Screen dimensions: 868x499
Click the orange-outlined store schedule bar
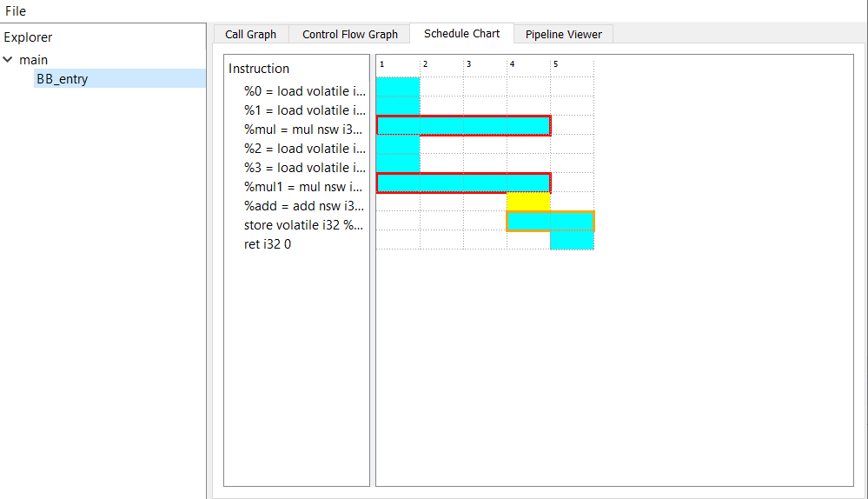tap(550, 221)
